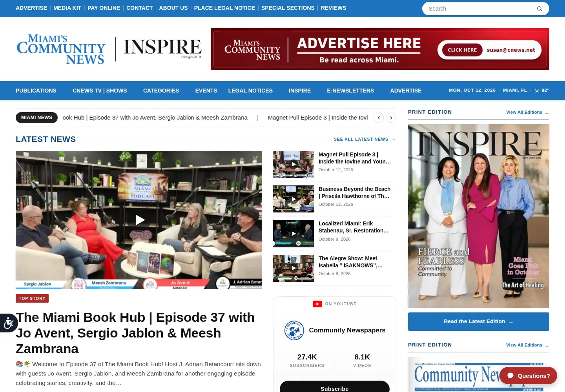The width and height of the screenshot is (565, 392).
Task: Click the Community News print cover
Action: coord(479,374)
